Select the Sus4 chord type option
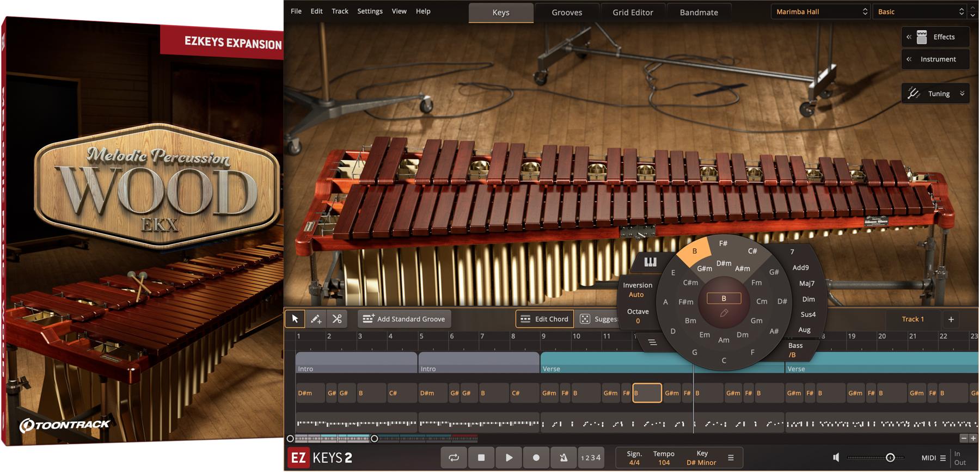The width and height of the screenshot is (980, 472). tap(808, 314)
